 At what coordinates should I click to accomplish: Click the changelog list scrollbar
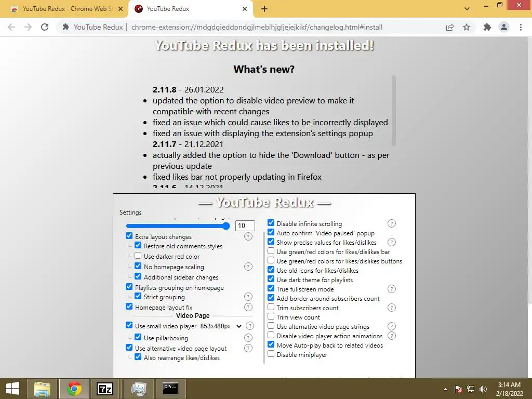click(x=394, y=111)
